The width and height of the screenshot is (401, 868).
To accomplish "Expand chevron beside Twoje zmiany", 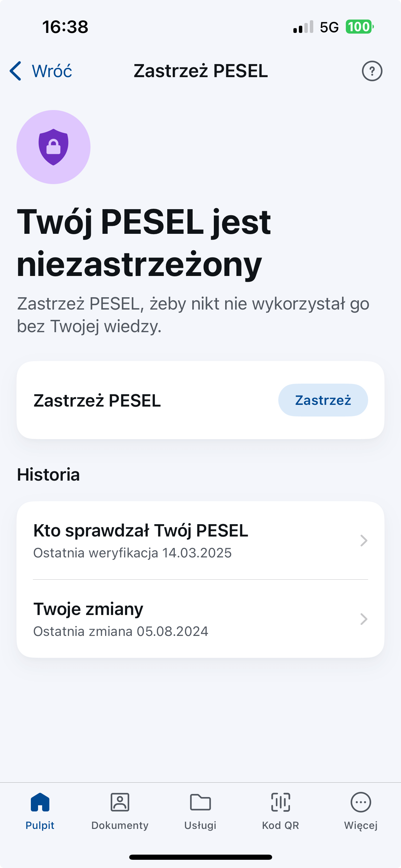I will [x=364, y=619].
